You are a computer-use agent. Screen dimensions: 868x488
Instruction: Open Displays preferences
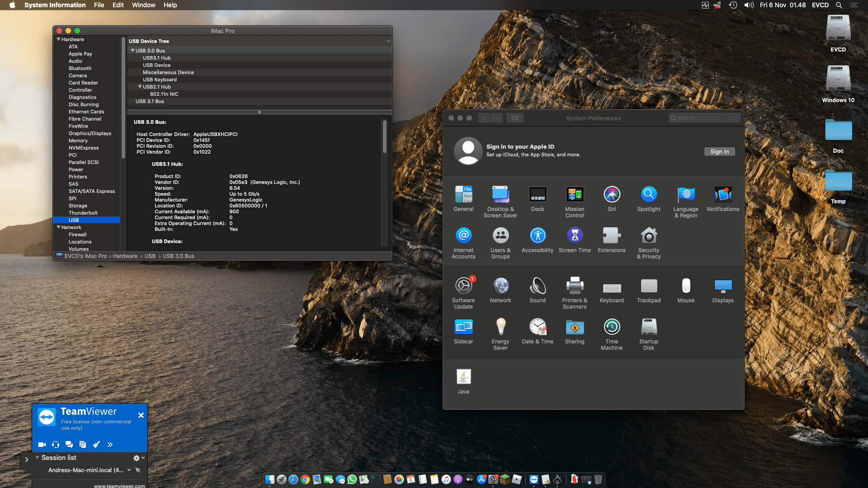pos(723,290)
